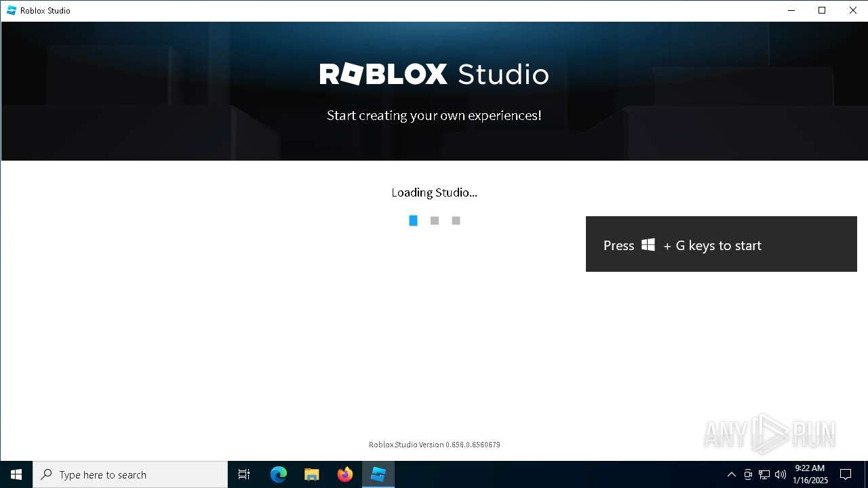This screenshot has width=868, height=488.
Task: Click the Roblox Studio Version 0.656.0.6560679 text
Action: [435, 445]
